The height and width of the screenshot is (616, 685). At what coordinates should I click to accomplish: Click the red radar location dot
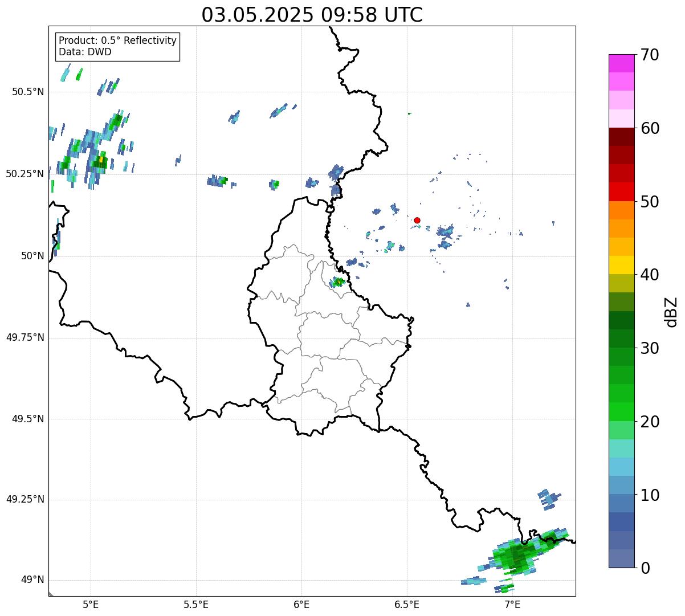[x=417, y=220]
